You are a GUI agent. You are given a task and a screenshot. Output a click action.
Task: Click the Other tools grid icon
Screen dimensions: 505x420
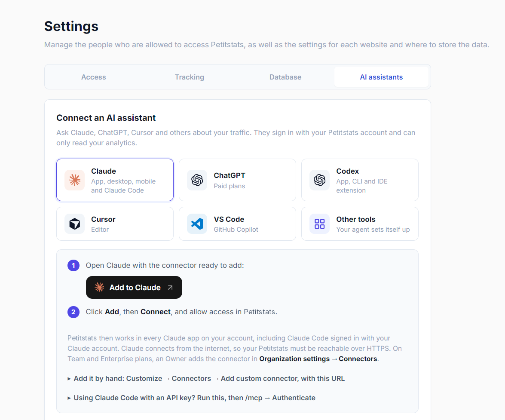(319, 224)
